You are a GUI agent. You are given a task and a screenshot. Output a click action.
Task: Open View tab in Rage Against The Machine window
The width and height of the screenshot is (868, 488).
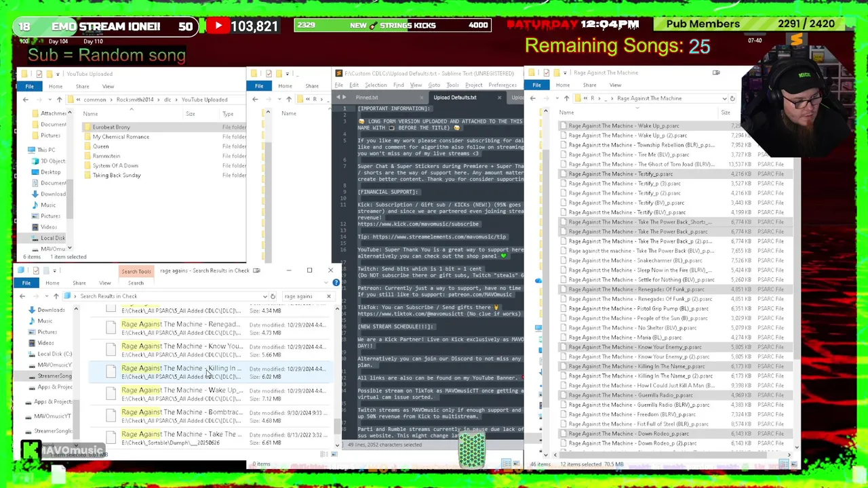615,85
